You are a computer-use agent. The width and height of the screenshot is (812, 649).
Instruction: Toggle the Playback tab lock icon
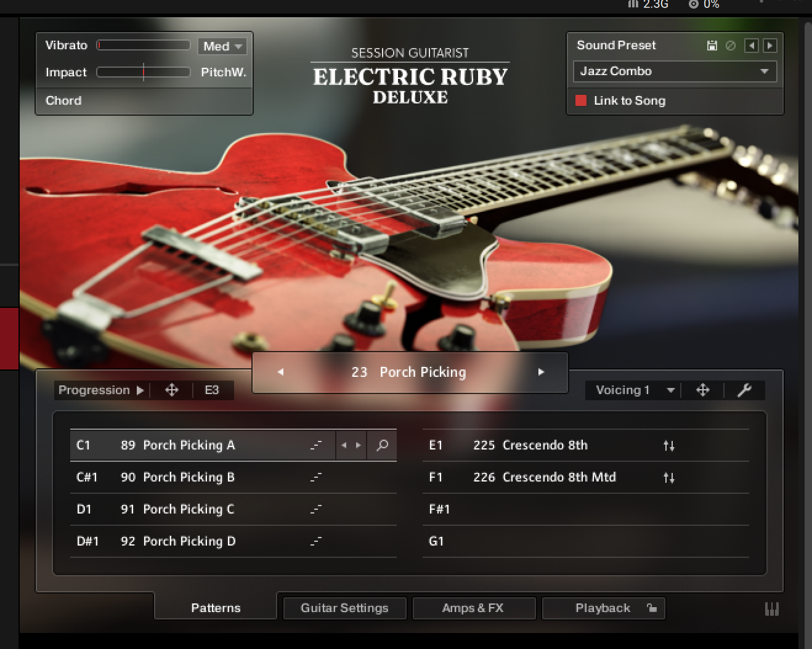(x=652, y=608)
